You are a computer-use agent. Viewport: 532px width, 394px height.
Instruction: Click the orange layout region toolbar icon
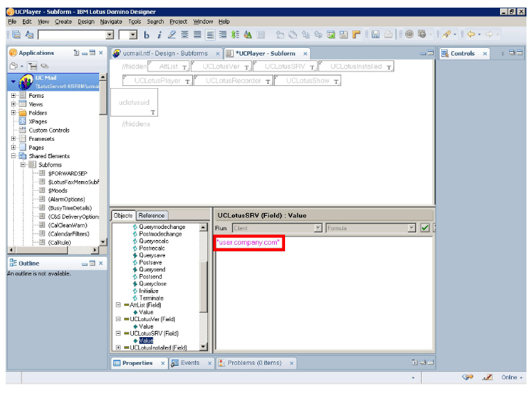click(x=357, y=35)
